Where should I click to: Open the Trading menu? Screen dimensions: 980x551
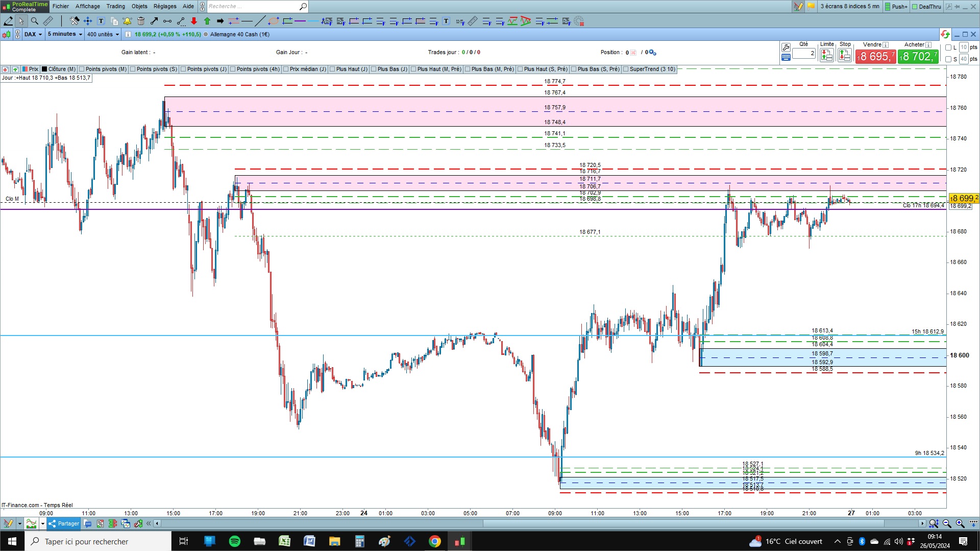click(115, 6)
